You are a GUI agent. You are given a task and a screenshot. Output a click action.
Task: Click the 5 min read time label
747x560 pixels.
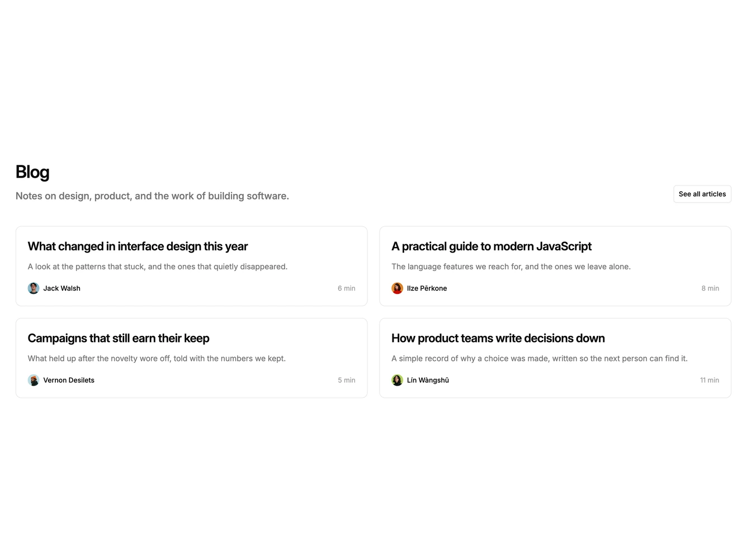coord(347,380)
